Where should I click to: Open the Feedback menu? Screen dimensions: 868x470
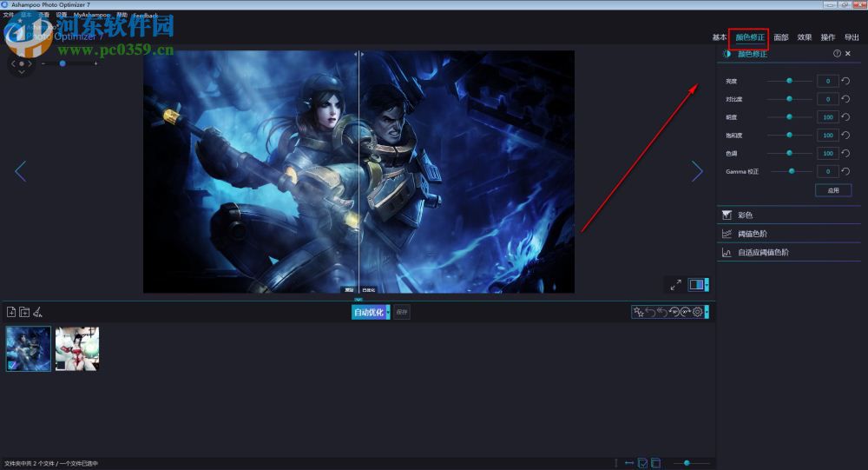tap(146, 16)
